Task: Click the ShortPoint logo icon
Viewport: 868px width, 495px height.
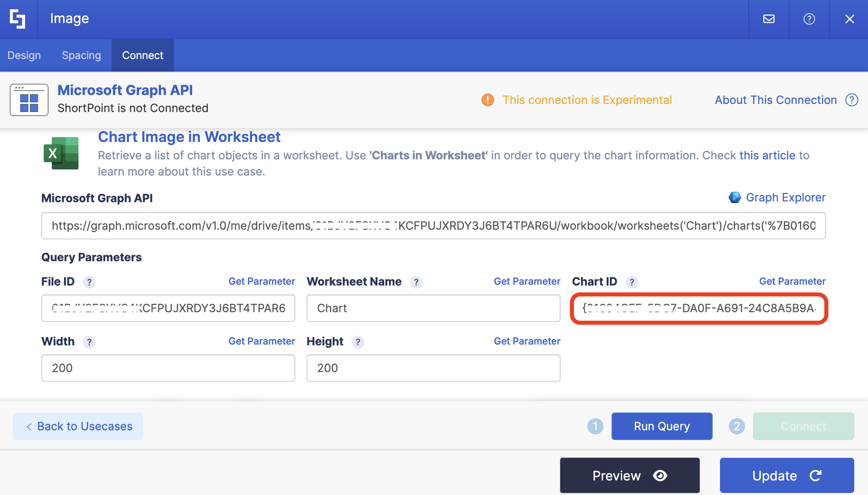Action: click(x=17, y=19)
